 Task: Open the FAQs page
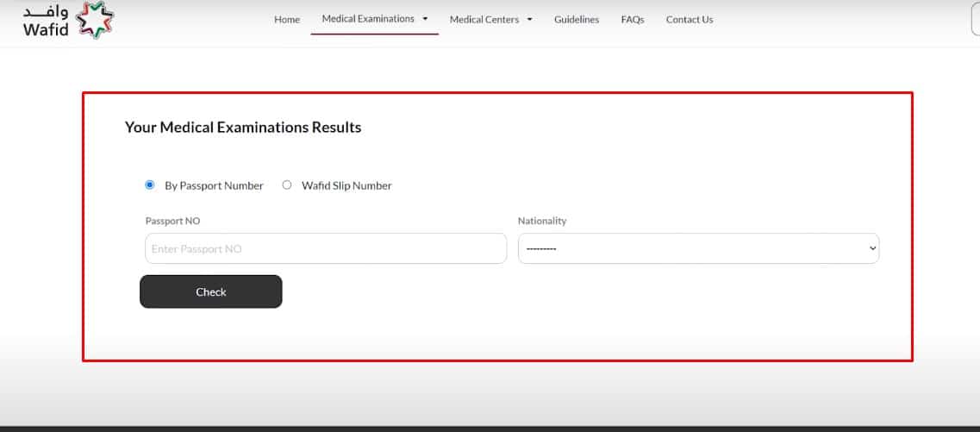(633, 19)
